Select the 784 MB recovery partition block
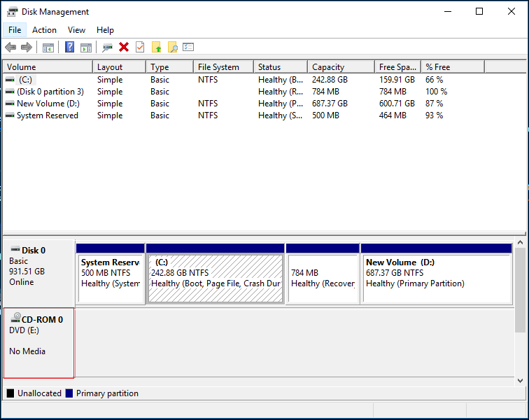The height and width of the screenshot is (420, 529). [322, 278]
